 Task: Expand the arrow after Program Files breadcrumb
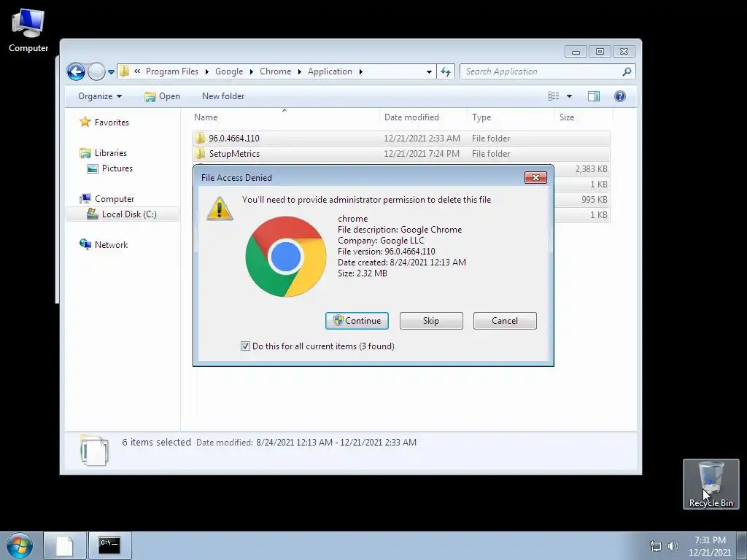click(206, 71)
